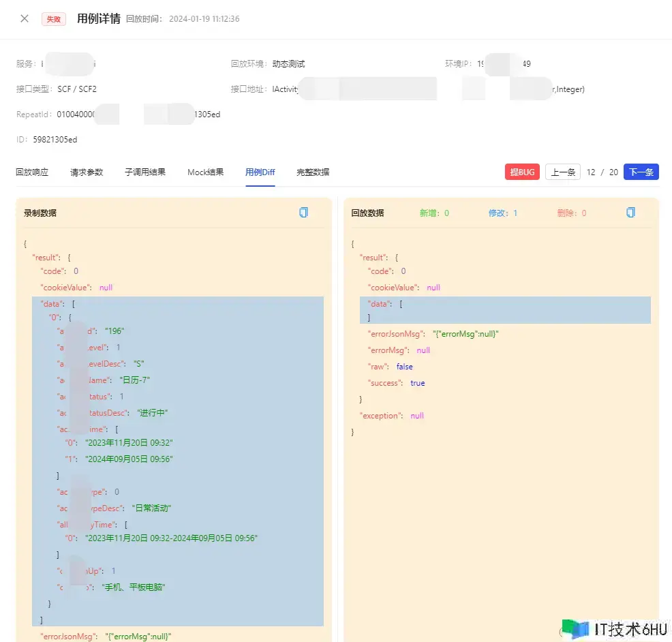Click the blue 修改: 1 counter

pos(503,213)
